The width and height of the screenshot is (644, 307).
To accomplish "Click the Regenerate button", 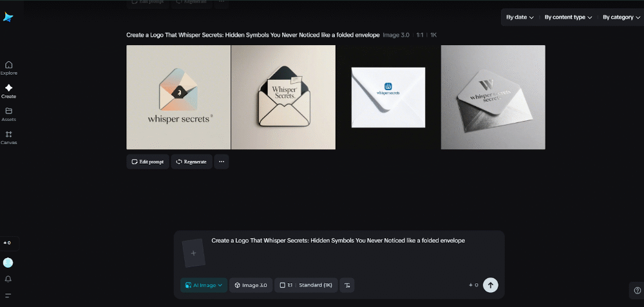I will 191,162.
